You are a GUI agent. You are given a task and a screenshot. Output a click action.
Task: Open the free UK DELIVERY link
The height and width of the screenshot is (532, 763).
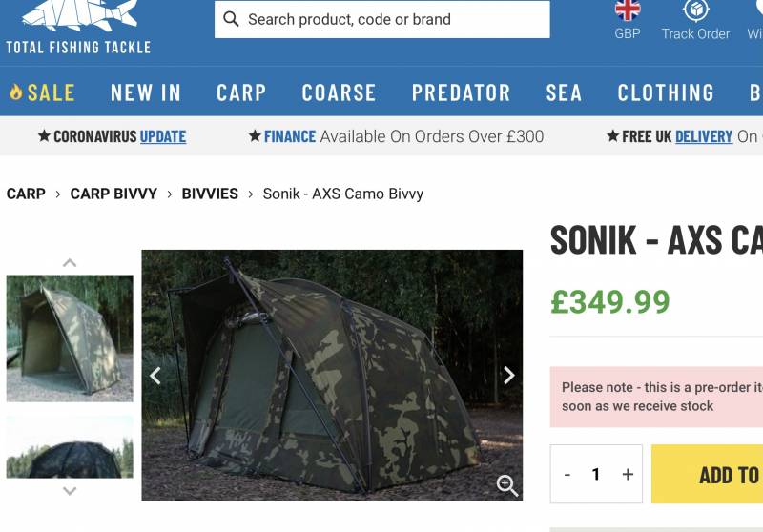[x=703, y=136]
